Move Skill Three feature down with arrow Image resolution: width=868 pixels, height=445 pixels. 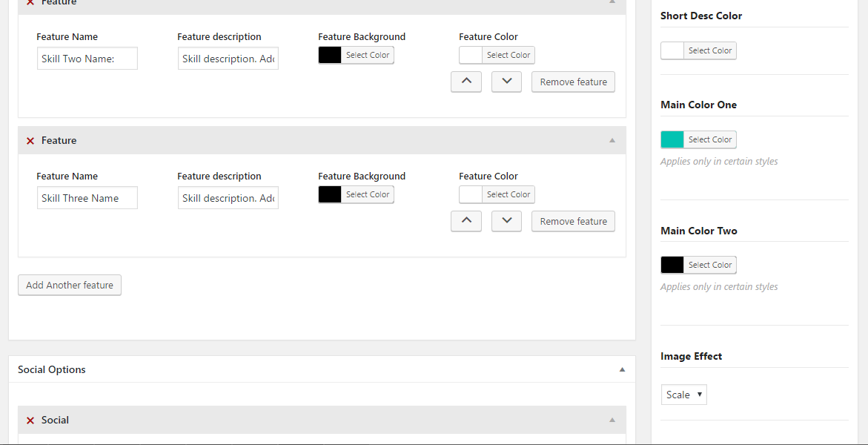[506, 221]
